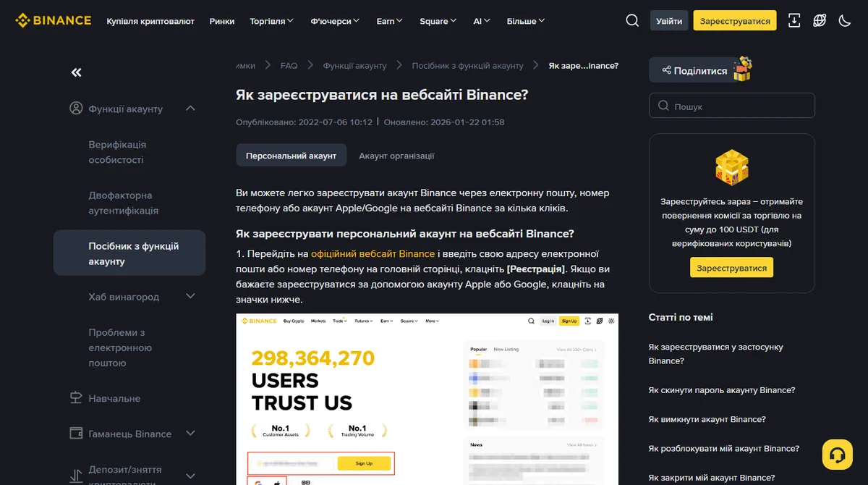Open article Як скинути пароль акаунту Binance?
868x485 pixels.
tap(722, 390)
